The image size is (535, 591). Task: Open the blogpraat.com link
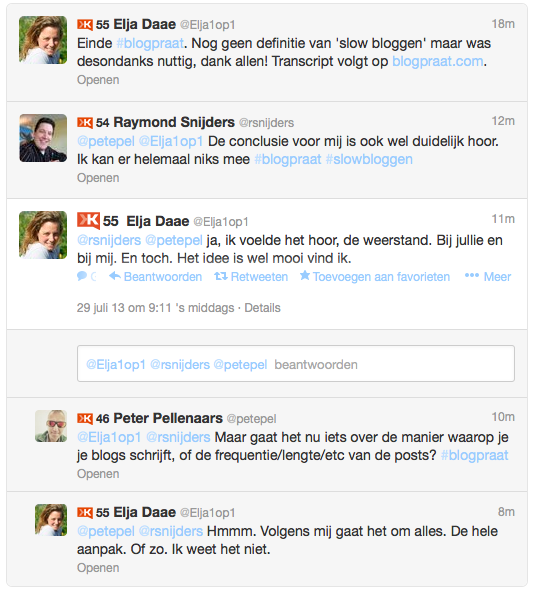(x=438, y=61)
